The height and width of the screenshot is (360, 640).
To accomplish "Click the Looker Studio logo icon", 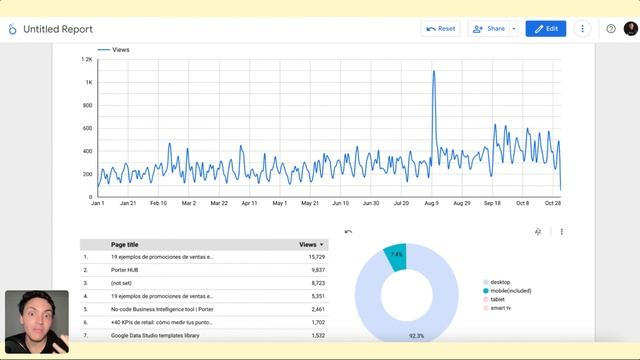I will [12, 29].
